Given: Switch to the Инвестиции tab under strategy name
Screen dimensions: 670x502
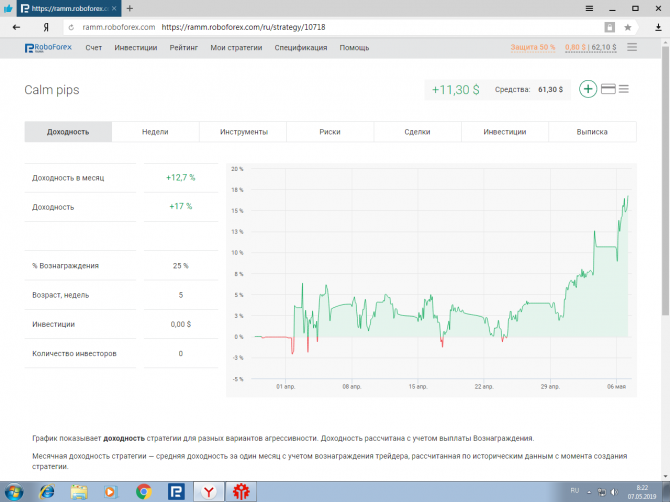Looking at the screenshot, I should point(505,132).
